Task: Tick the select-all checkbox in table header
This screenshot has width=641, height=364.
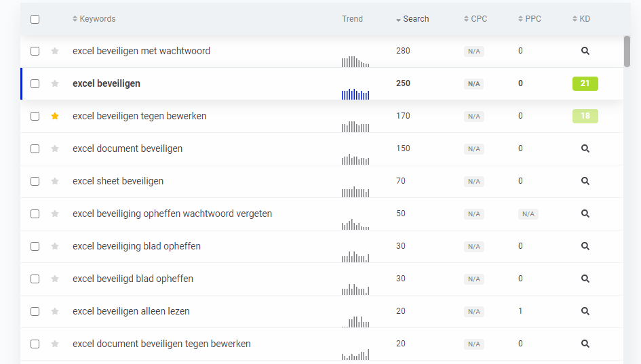Action: [35, 19]
